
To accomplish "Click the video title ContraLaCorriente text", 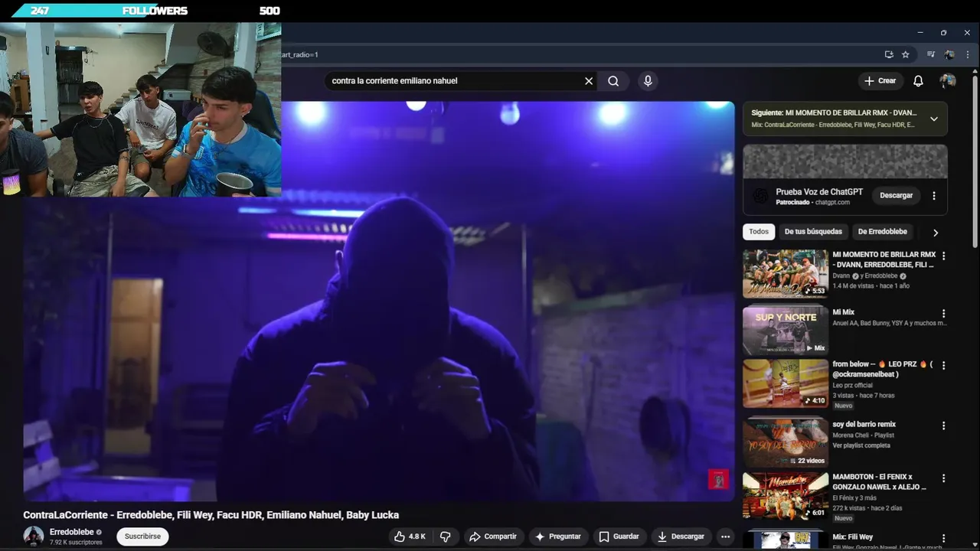I will 211,515.
